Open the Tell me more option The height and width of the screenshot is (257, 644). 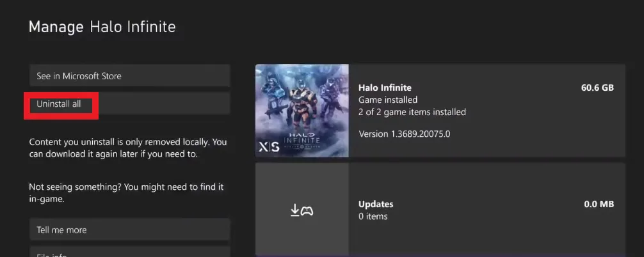[x=130, y=230]
